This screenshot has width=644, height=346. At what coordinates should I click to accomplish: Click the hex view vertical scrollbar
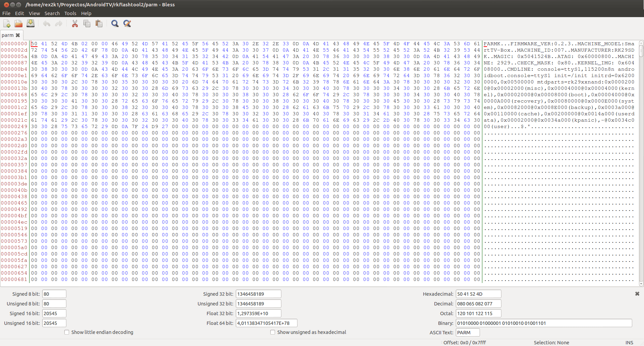(641, 163)
